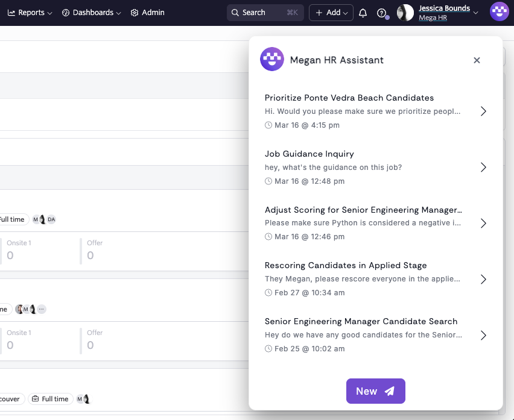
Task: Click the three-dots more avatars icon
Action: pyautogui.click(x=41, y=309)
